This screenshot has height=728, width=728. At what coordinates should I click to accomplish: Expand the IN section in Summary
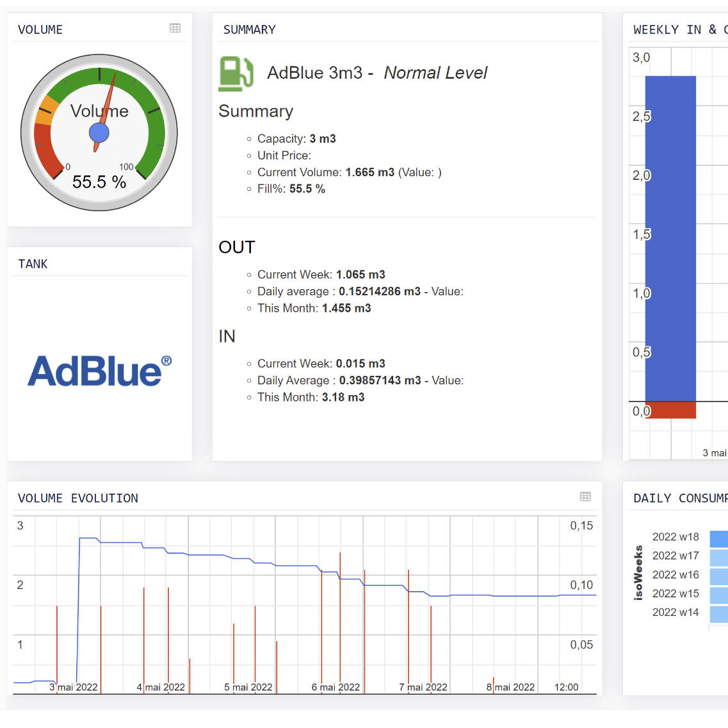tap(227, 336)
